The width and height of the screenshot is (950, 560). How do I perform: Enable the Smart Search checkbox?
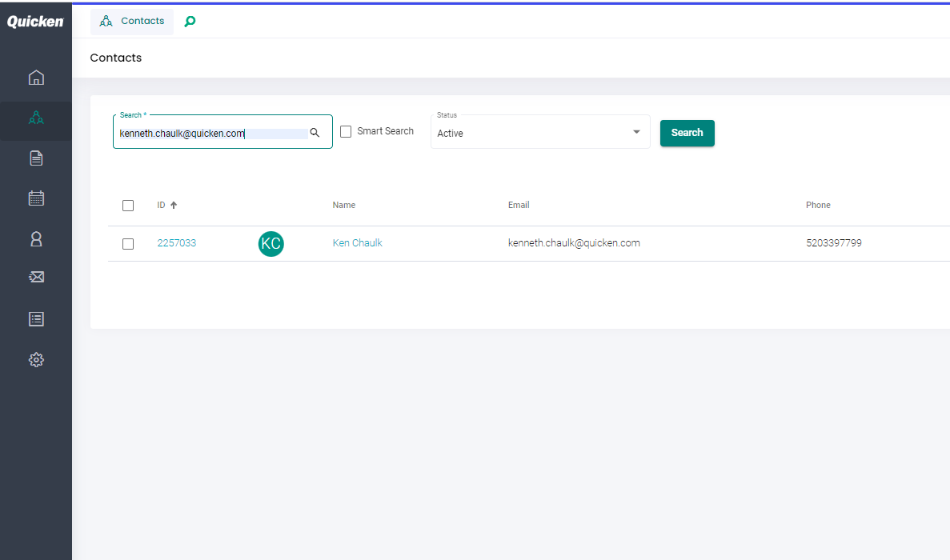pyautogui.click(x=346, y=132)
